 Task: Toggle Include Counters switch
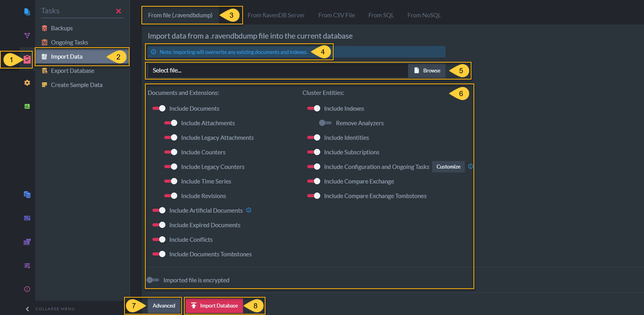(171, 152)
